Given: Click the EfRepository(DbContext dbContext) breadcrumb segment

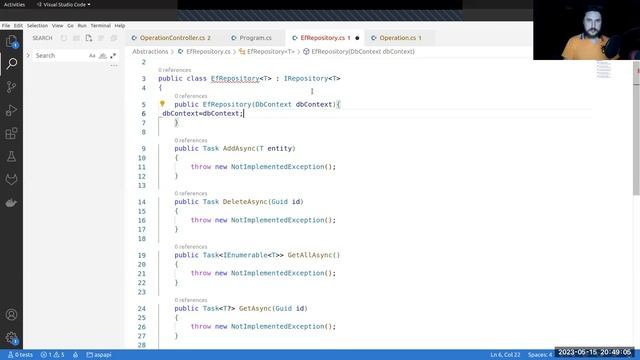Looking at the screenshot, I should 359,51.
